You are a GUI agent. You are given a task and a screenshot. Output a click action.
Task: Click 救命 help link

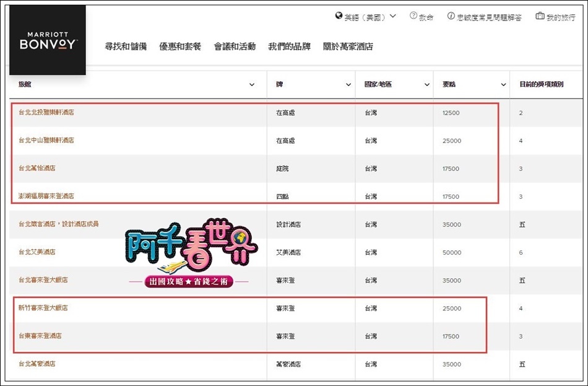tap(426, 17)
